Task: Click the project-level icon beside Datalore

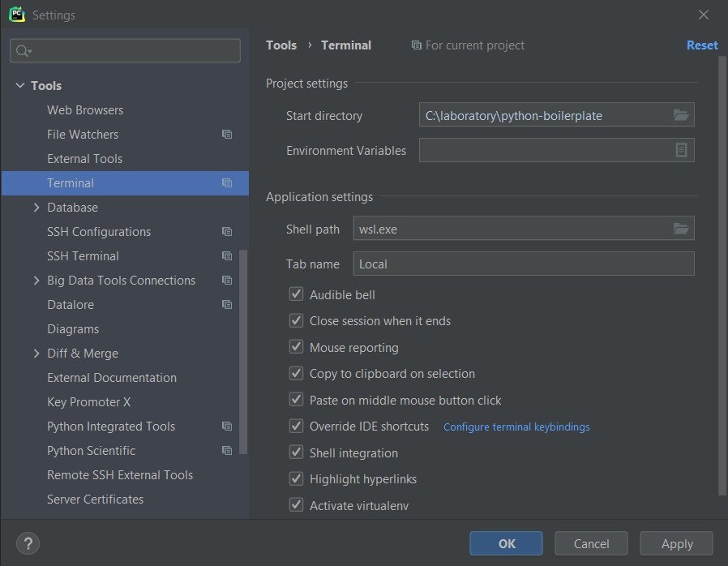Action: pyautogui.click(x=227, y=305)
